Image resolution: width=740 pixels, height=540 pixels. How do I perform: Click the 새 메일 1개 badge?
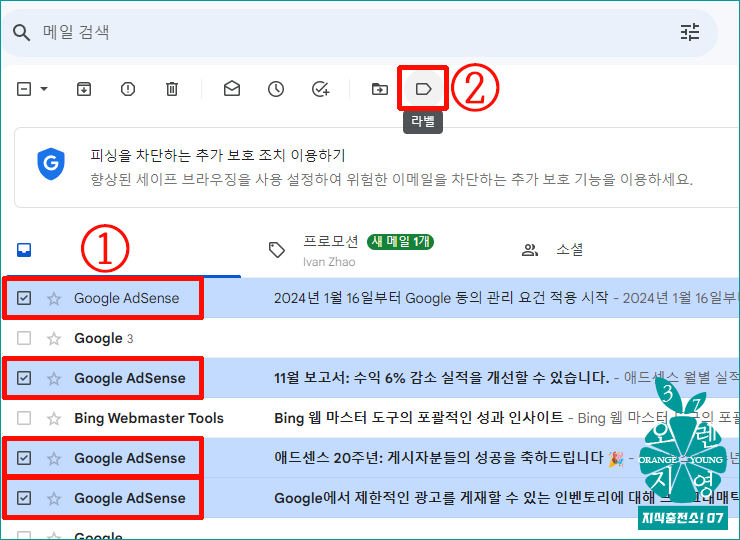coord(400,242)
